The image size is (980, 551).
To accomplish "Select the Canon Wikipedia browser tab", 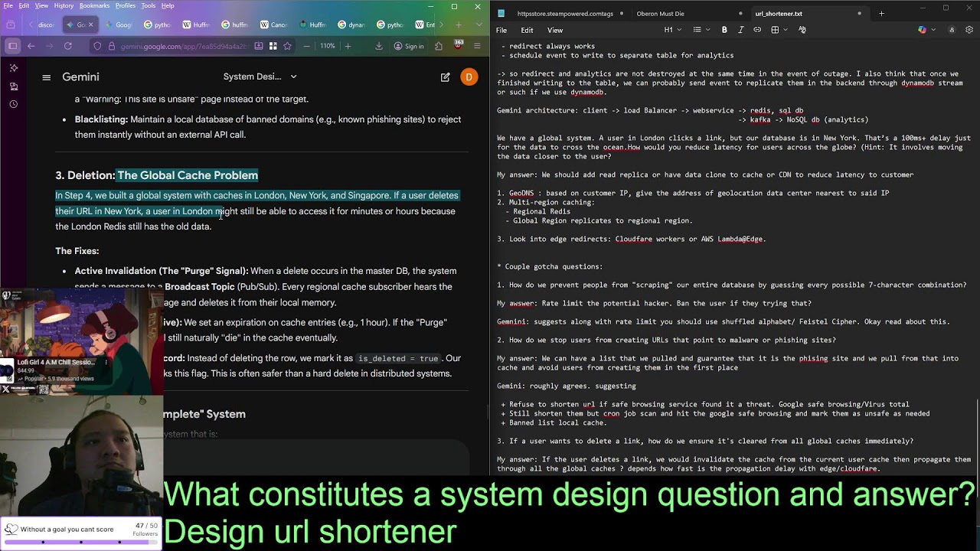I will 273,24.
